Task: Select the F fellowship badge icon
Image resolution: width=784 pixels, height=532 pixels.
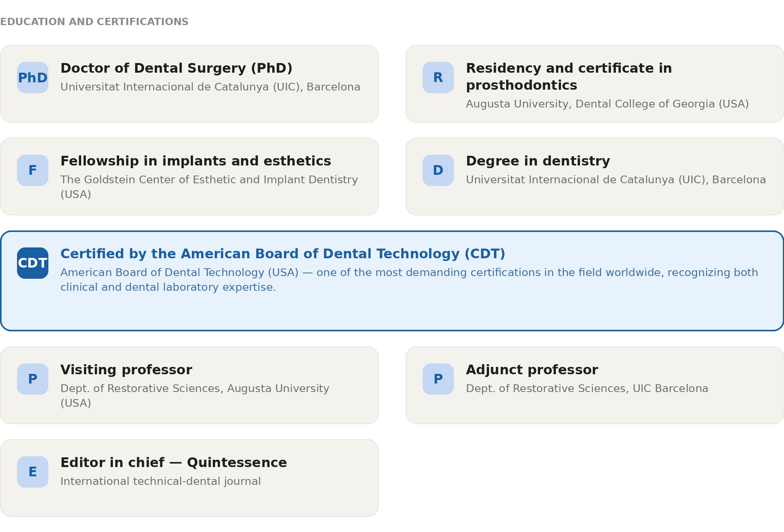Action: tap(33, 170)
